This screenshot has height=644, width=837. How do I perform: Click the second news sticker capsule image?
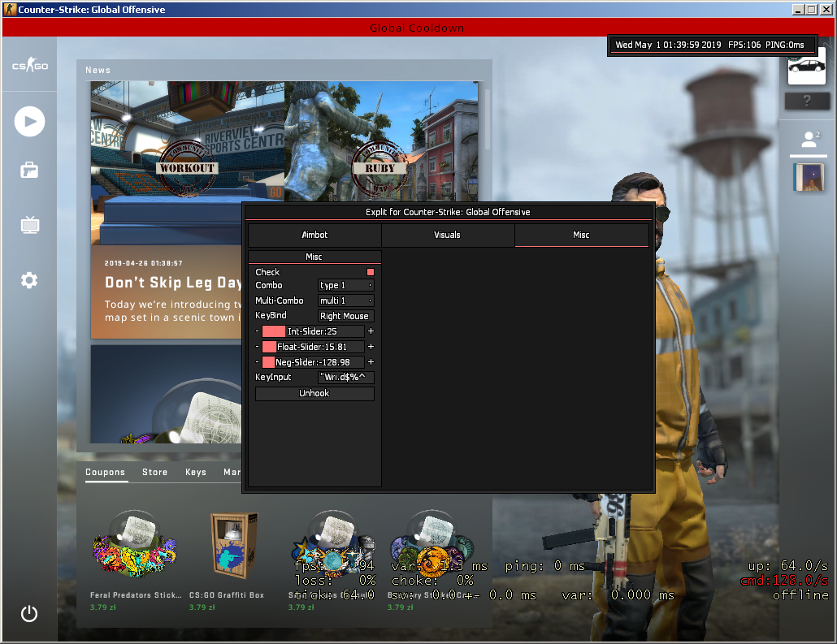(166, 395)
